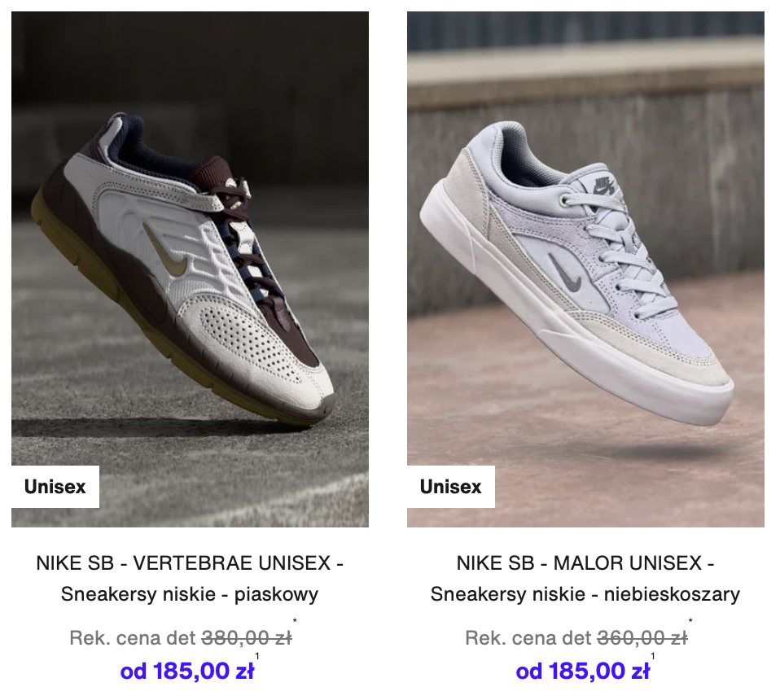Open NIKE SB - MALOR UNISEX title link
Screen dimensions: 780x700
coord(585,563)
